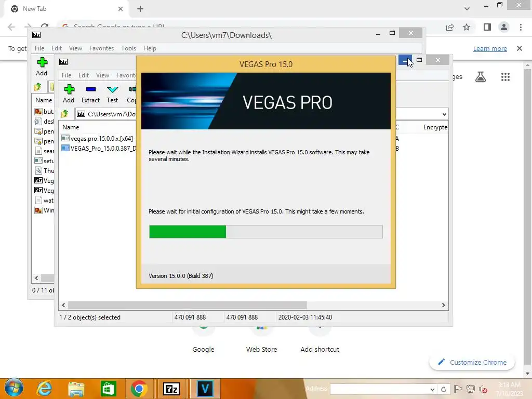Click left scroll arrow in back 7-Zip

pyautogui.click(x=37, y=278)
